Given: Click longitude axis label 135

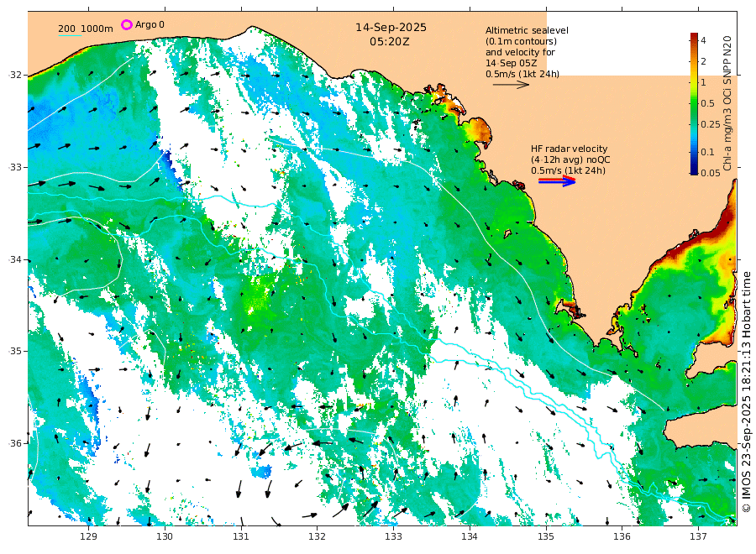Looking at the screenshot, I should pos(546,536).
